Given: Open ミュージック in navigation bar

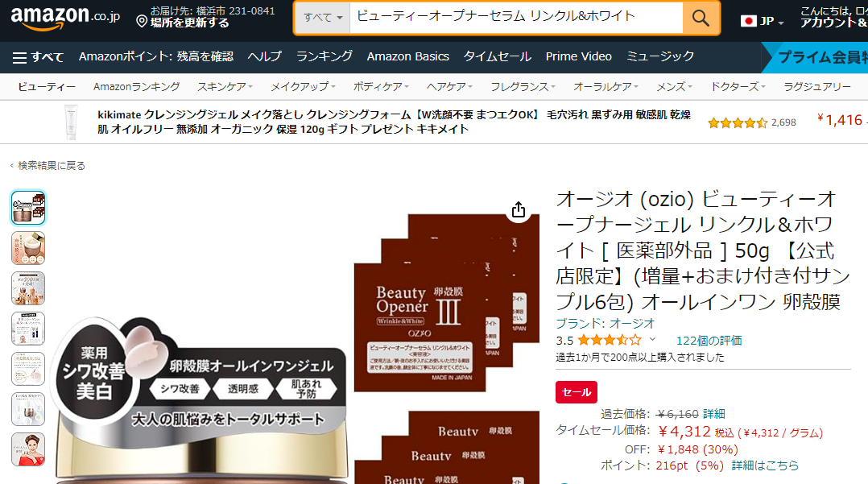Looking at the screenshot, I should pyautogui.click(x=660, y=56).
